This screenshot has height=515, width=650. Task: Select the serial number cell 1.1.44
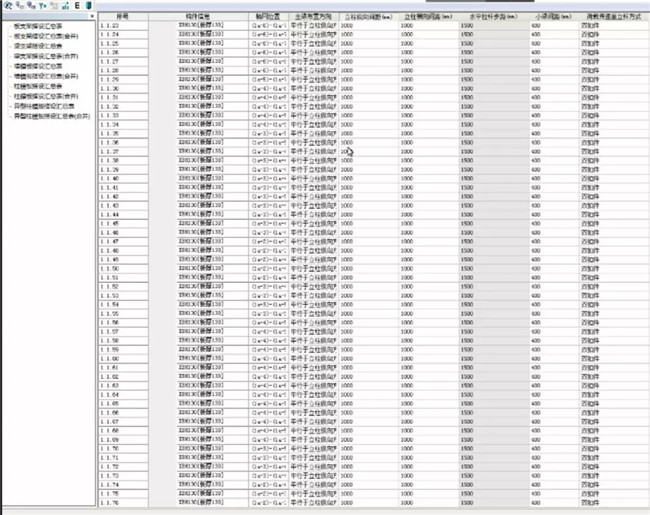click(x=123, y=215)
